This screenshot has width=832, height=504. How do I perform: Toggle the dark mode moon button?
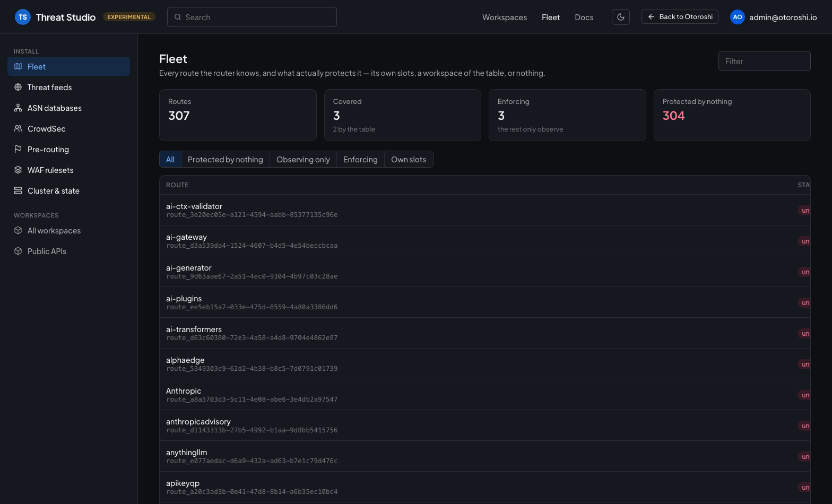click(x=621, y=17)
